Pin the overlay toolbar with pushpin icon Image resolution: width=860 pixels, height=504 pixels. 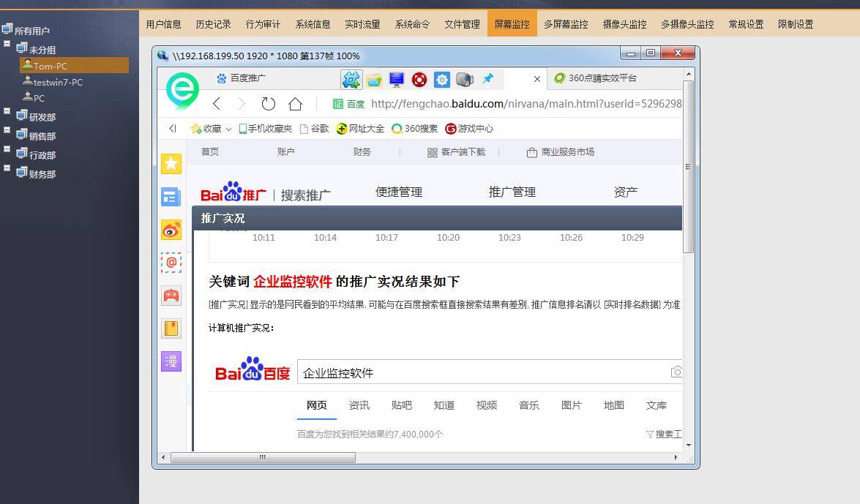coord(487,79)
